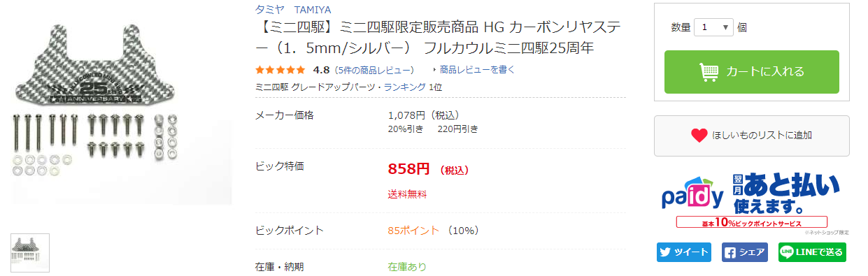
Task: Click the red heart wishlist icon
Action: (699, 136)
